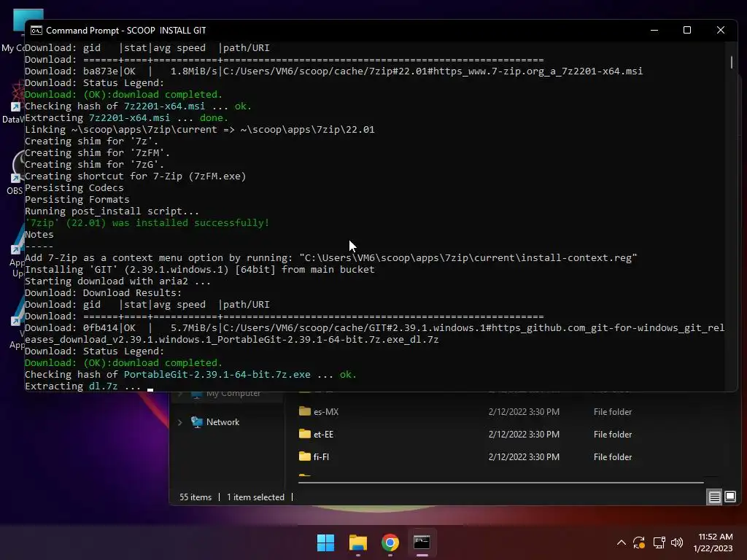Select Command Prompt taskbar icon
This screenshot has width=747, height=560.
tap(422, 542)
